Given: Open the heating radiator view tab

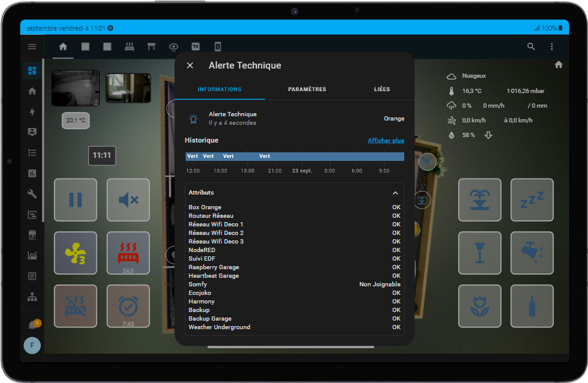Looking at the screenshot, I should [129, 46].
